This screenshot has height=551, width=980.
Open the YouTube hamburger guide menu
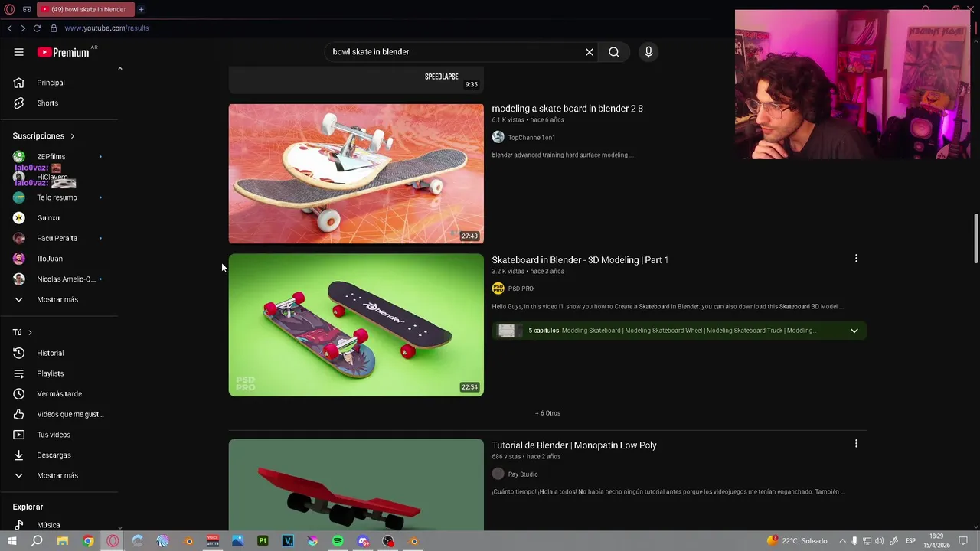point(18,52)
